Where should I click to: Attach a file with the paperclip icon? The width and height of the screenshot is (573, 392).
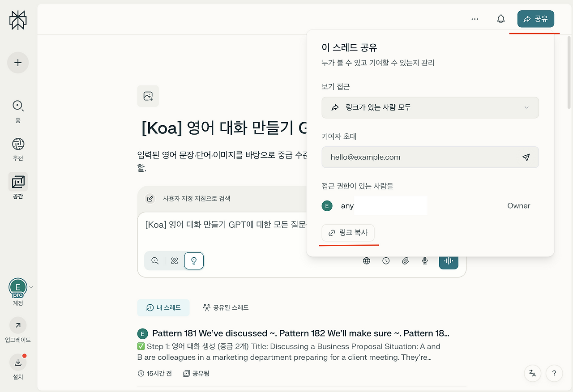tap(405, 260)
